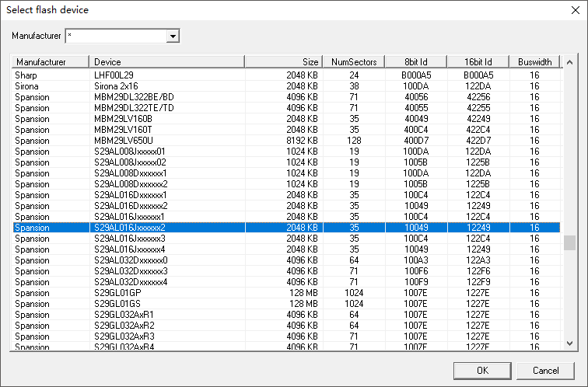Click the 38 sectors cell of Sirona

354,86
